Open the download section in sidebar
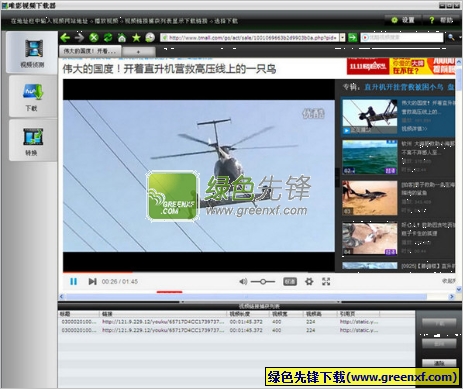 point(32,96)
